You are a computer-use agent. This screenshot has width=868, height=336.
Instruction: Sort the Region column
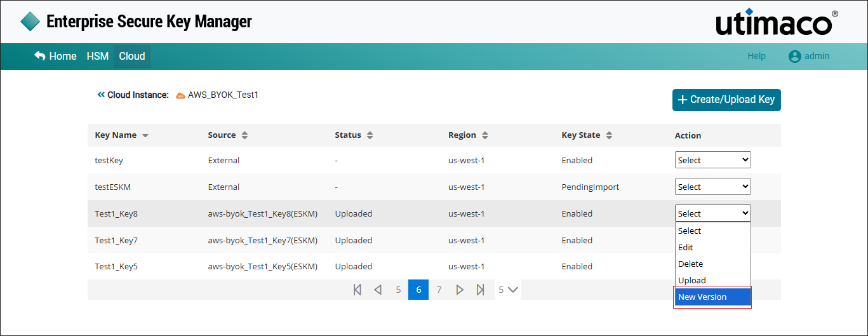click(x=485, y=135)
